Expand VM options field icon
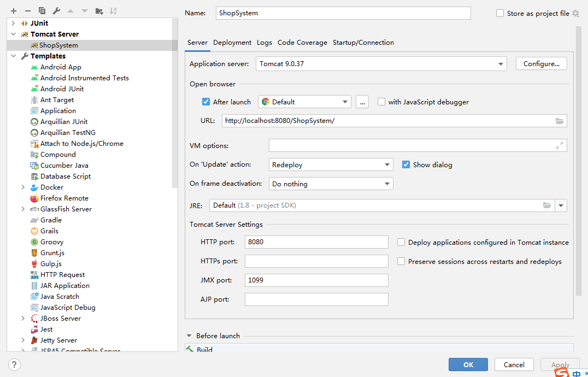The image size is (588, 377). click(560, 146)
